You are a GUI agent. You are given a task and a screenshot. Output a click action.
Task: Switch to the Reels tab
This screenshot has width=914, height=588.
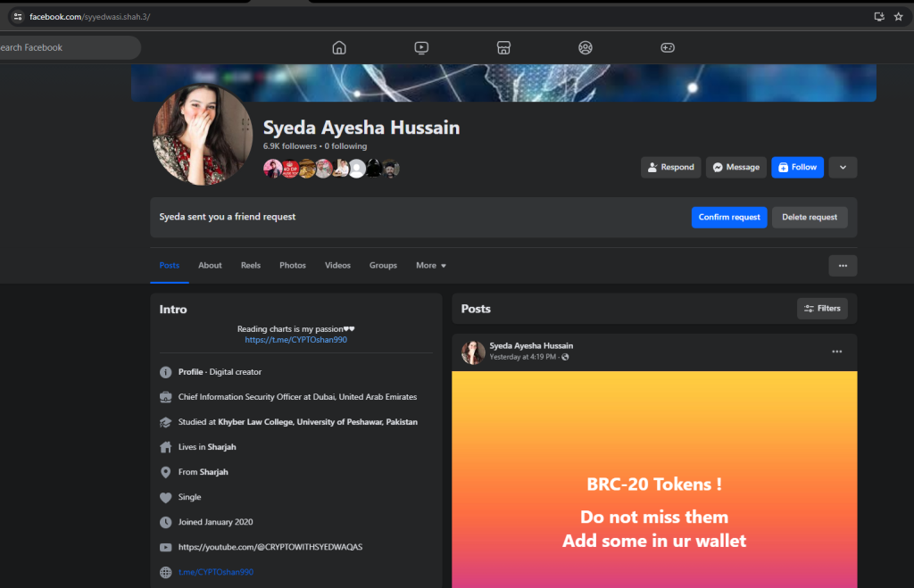(251, 265)
